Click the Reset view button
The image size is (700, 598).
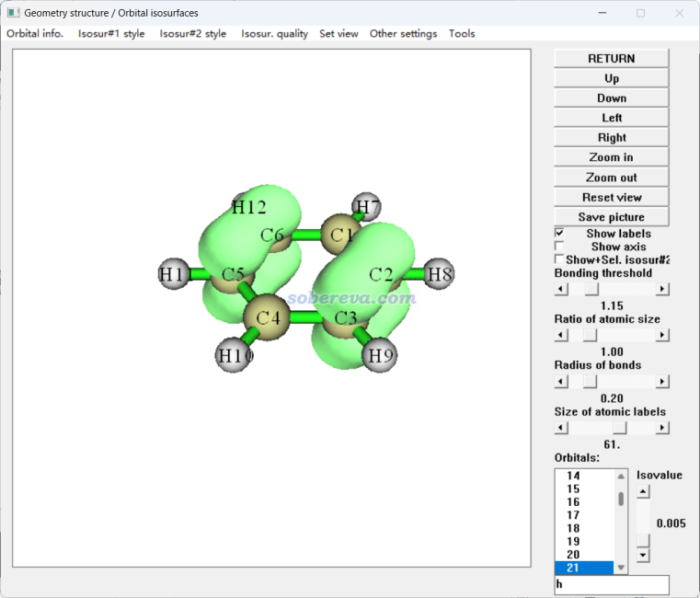point(611,197)
